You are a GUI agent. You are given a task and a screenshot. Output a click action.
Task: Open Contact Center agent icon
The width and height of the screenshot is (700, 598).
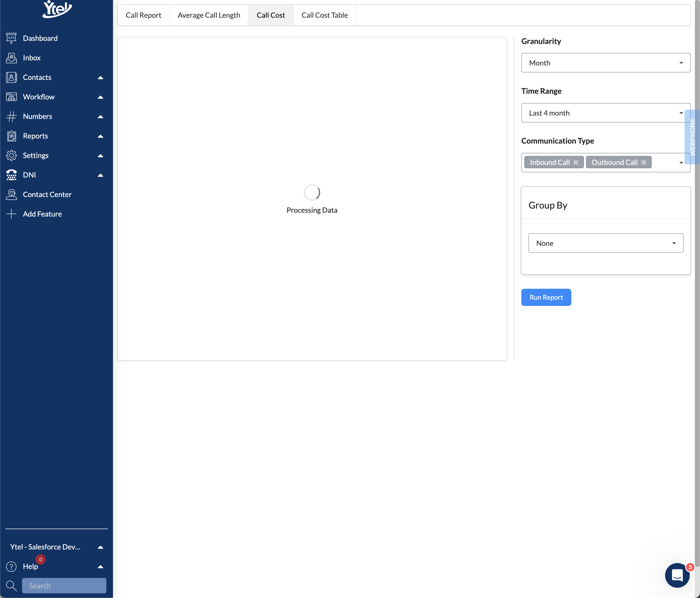click(11, 194)
